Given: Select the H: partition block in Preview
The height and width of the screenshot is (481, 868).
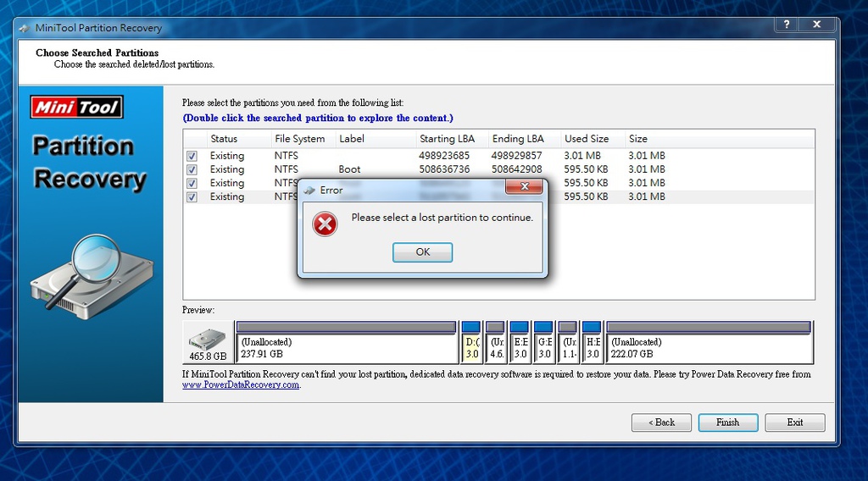Looking at the screenshot, I should (592, 342).
